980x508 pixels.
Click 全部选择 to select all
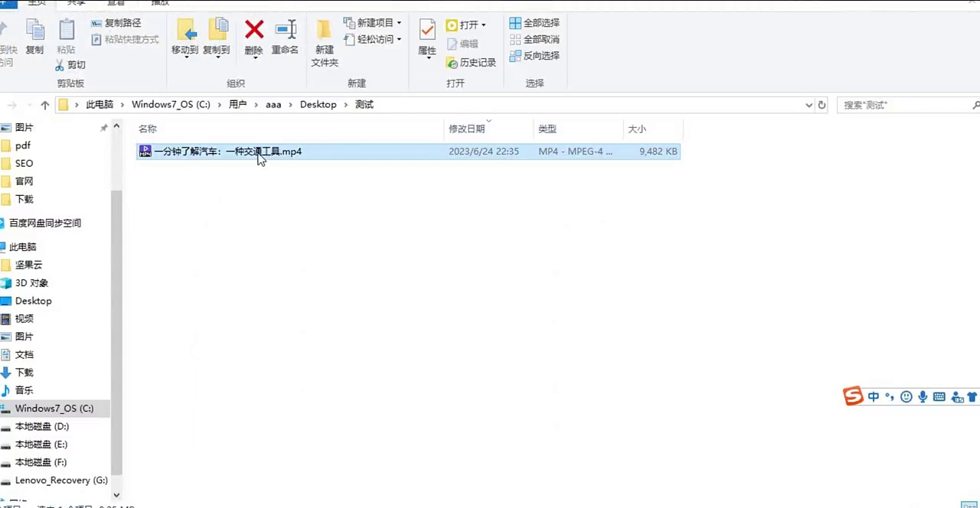[534, 23]
